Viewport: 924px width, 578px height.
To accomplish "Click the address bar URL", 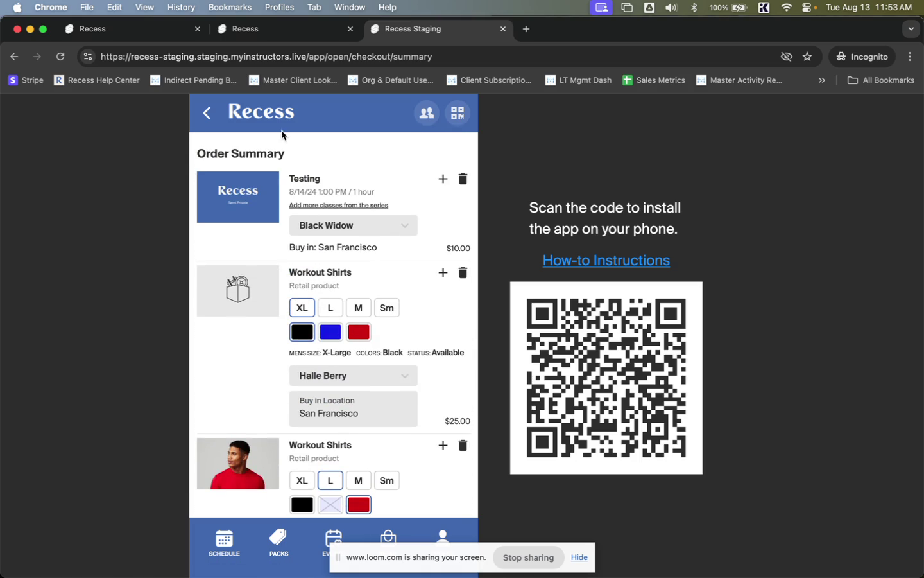I will 266,57.
